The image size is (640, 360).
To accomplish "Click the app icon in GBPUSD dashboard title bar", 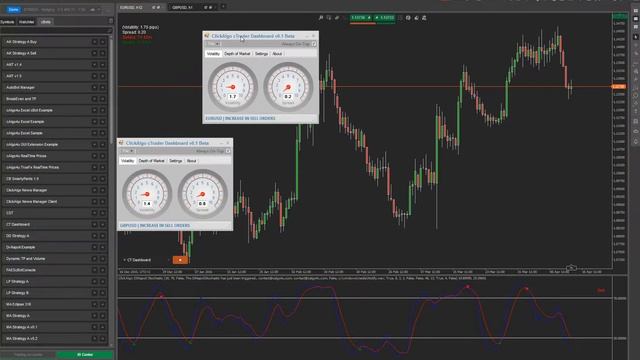I will pos(121,143).
